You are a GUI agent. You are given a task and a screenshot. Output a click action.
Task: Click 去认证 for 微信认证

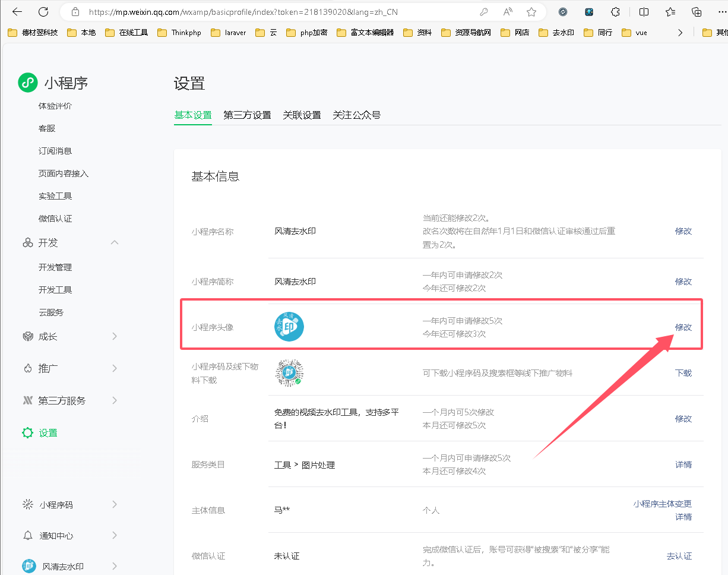(679, 556)
